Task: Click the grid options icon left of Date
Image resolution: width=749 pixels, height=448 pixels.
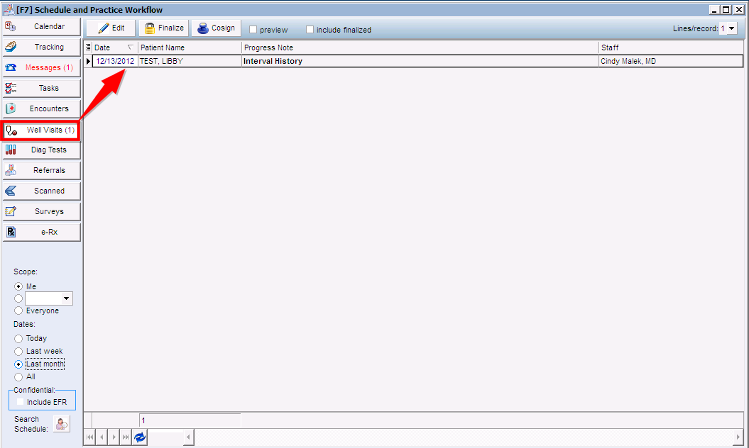Action: 88,47
